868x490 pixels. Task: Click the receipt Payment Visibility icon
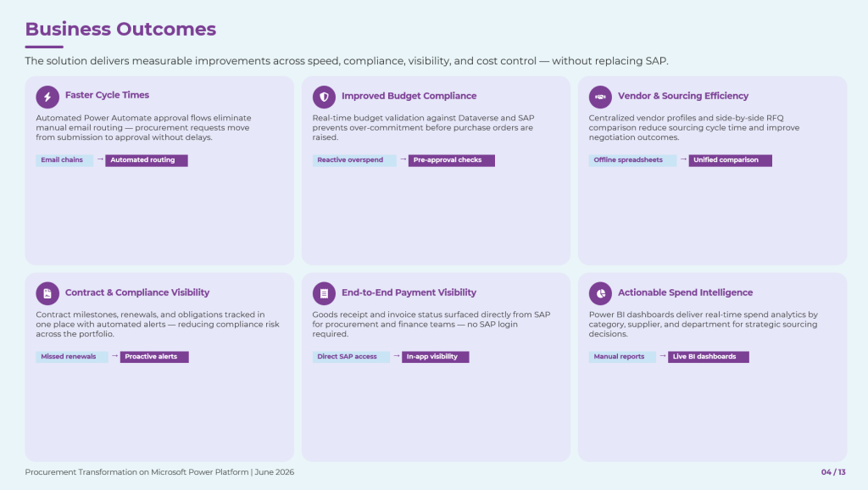324,293
